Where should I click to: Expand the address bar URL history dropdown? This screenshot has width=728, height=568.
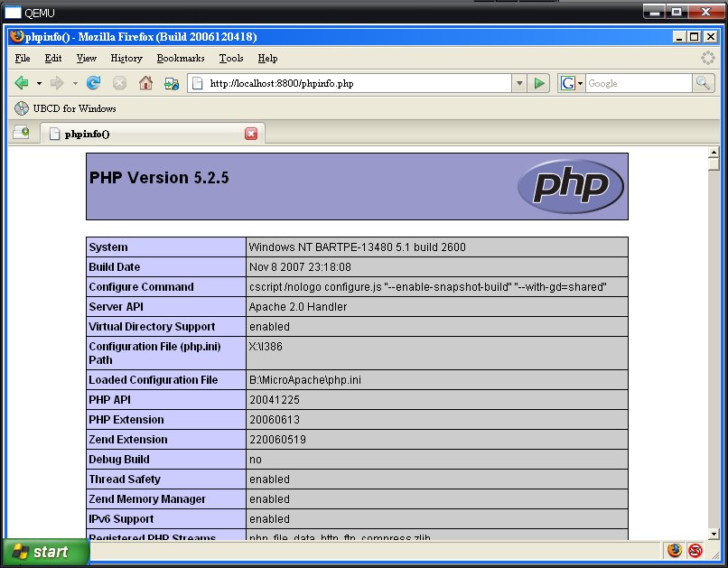(519, 83)
